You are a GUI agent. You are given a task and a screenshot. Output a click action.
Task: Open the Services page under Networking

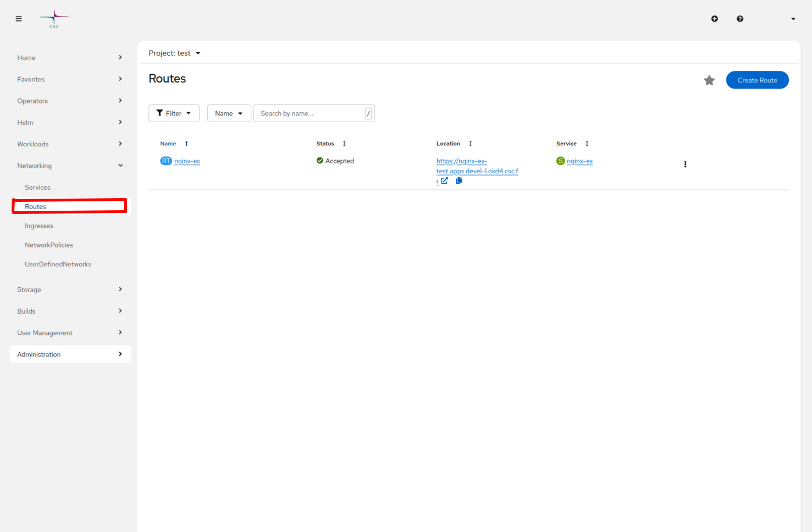pyautogui.click(x=37, y=187)
